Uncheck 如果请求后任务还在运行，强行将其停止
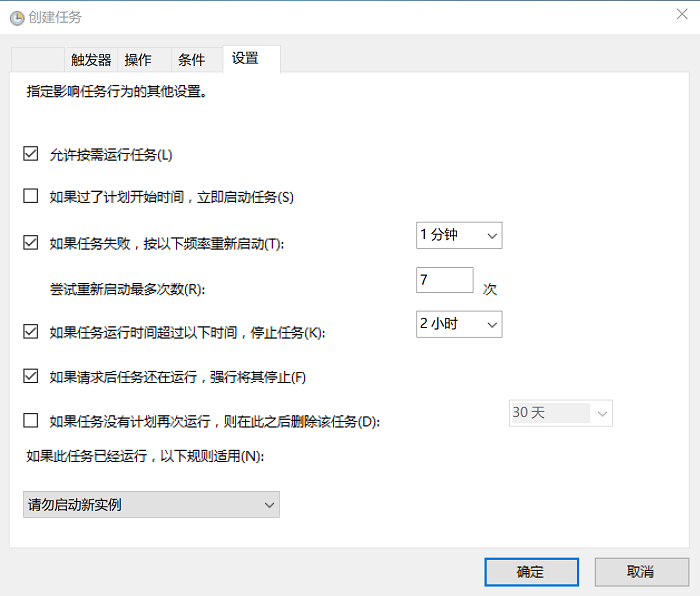Viewport: 700px width, 596px height. pyautogui.click(x=31, y=376)
